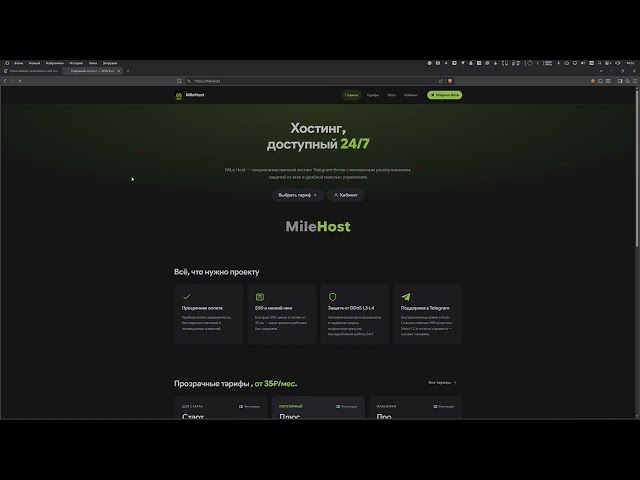
Task: Click the search magnifier icon in system tray
Action: coord(600,63)
